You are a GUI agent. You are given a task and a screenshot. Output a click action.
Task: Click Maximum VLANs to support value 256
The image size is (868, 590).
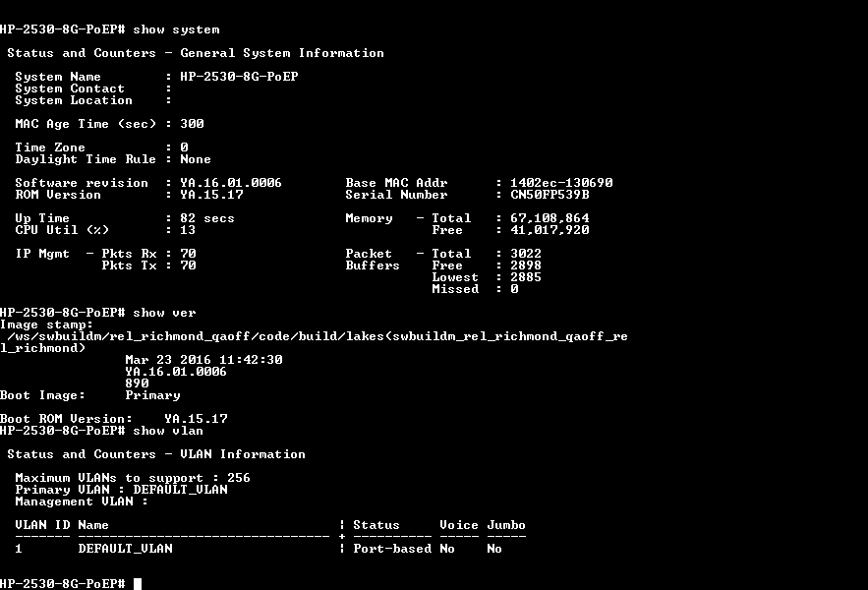click(x=239, y=478)
